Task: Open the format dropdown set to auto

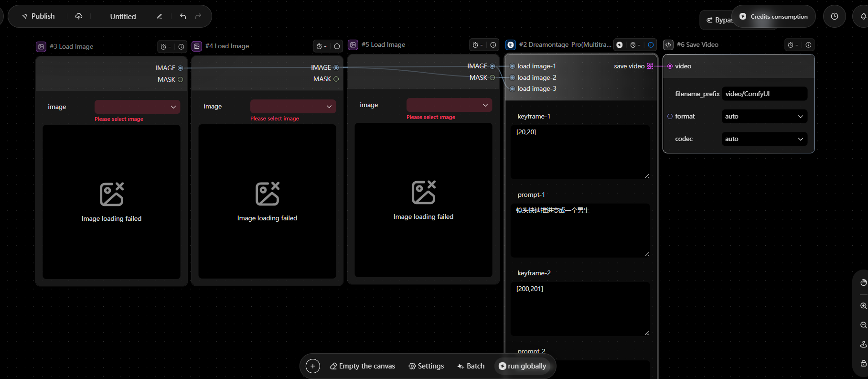Action: (x=765, y=116)
